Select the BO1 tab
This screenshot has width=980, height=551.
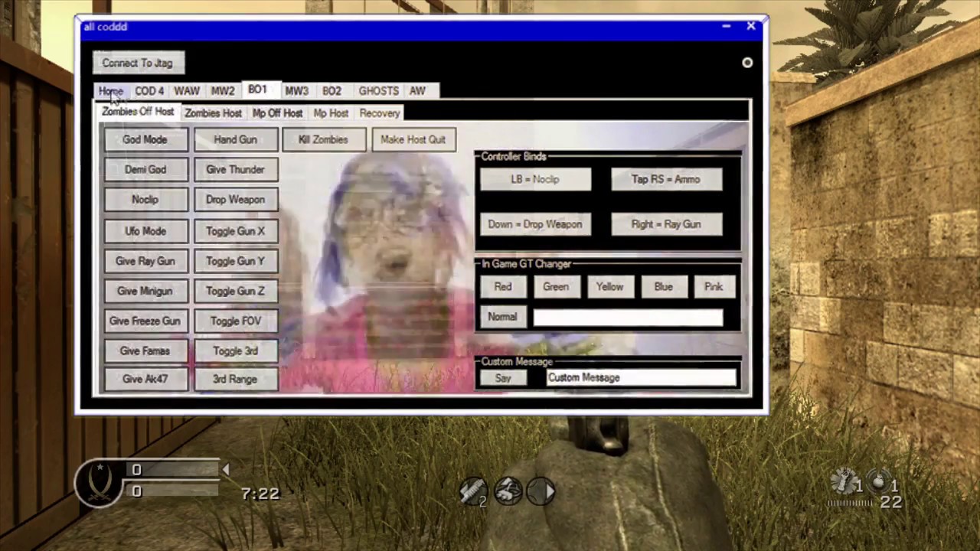pyautogui.click(x=258, y=90)
